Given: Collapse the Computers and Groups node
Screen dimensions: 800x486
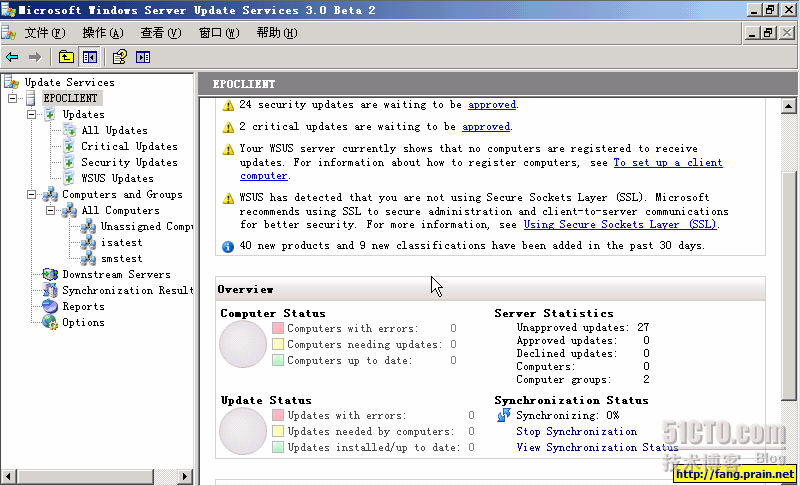Looking at the screenshot, I should [31, 194].
